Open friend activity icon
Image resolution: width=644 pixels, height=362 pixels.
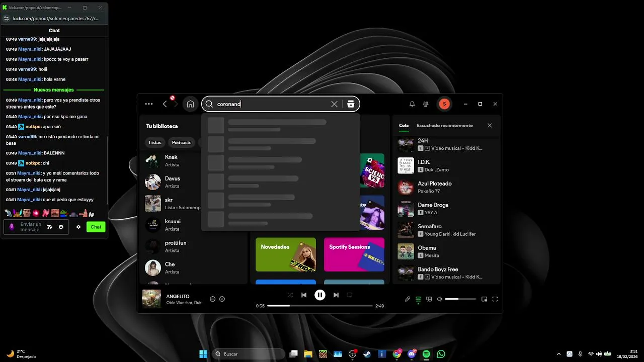click(x=426, y=104)
